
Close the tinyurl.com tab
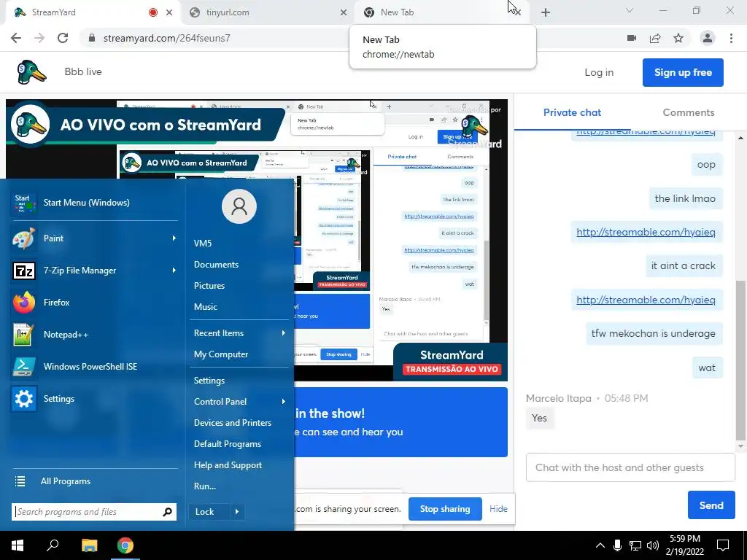pyautogui.click(x=344, y=12)
